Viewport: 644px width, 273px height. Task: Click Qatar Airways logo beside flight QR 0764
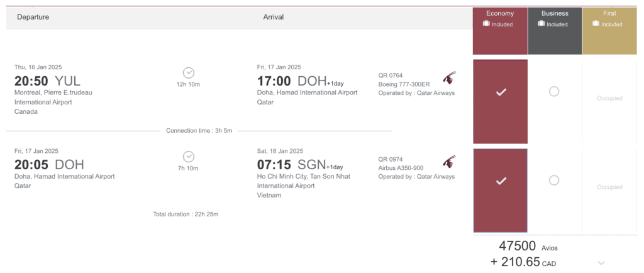[449, 78]
